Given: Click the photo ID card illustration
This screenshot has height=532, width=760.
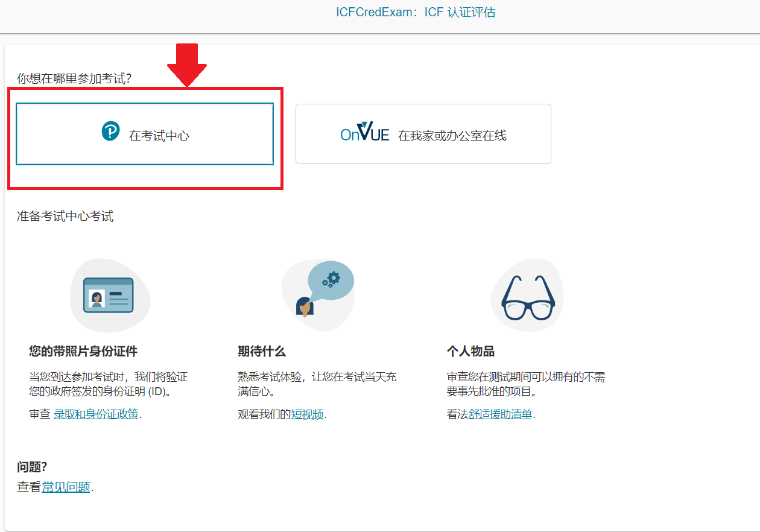Looking at the screenshot, I should coord(109,294).
